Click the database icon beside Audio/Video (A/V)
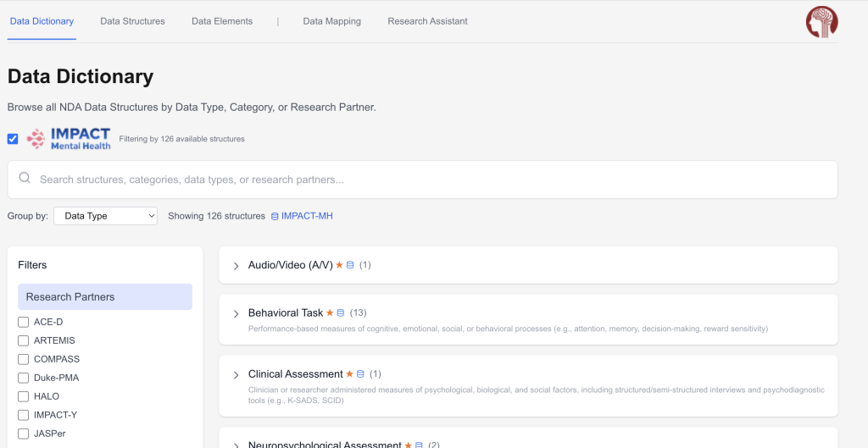The height and width of the screenshot is (448, 868). pyautogui.click(x=349, y=265)
